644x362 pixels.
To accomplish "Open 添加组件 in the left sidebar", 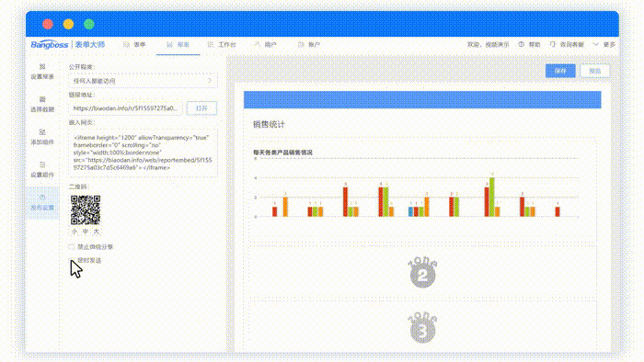I will (42, 137).
